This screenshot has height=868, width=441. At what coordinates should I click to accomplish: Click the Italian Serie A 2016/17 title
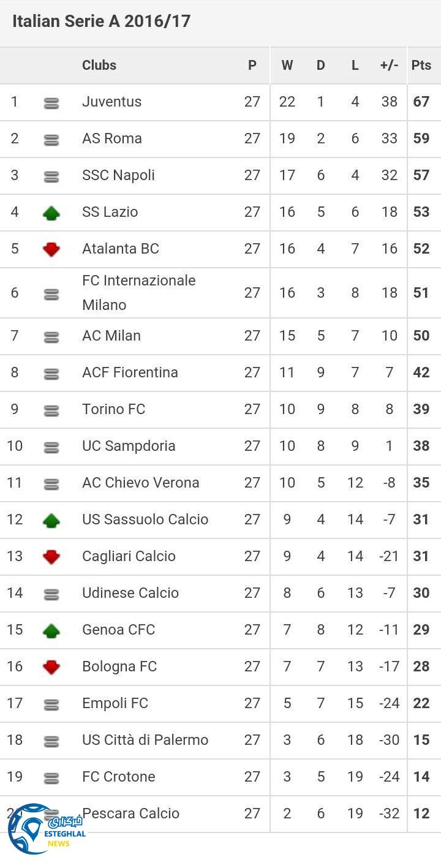point(101,21)
